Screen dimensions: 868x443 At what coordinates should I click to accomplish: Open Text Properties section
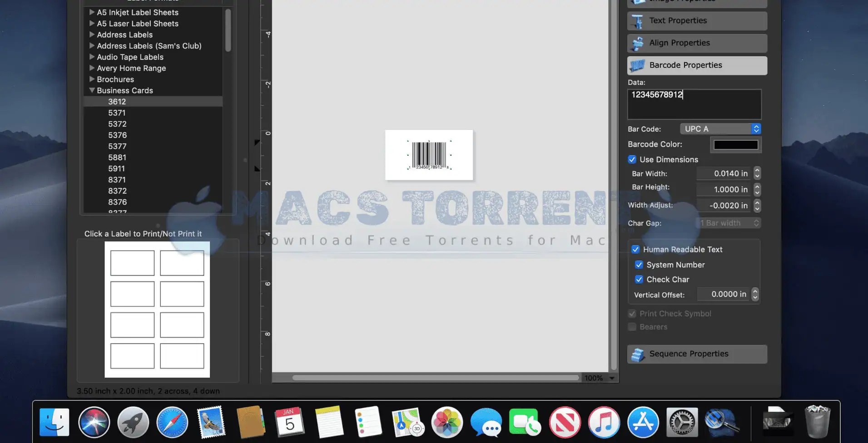[697, 21]
